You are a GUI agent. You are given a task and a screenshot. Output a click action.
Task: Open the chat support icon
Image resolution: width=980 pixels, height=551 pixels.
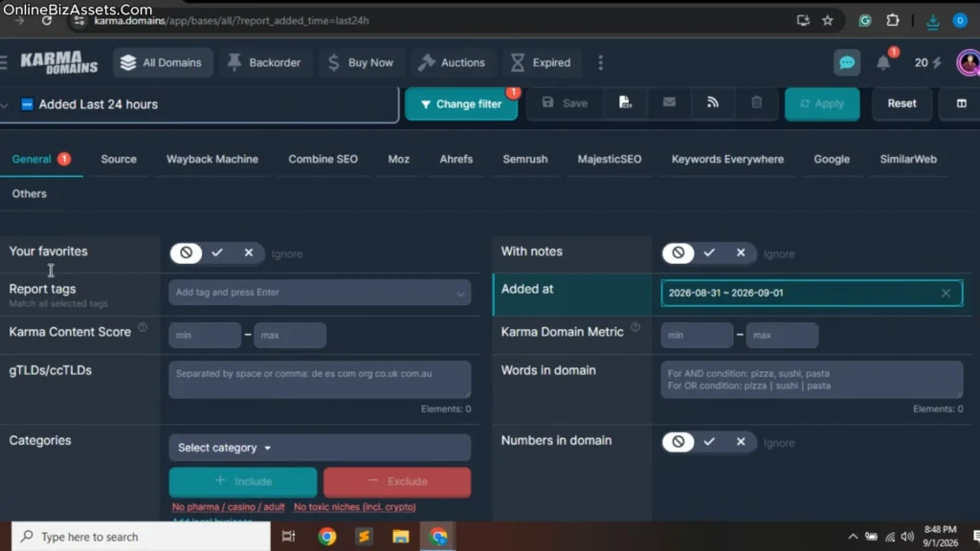click(x=847, y=62)
